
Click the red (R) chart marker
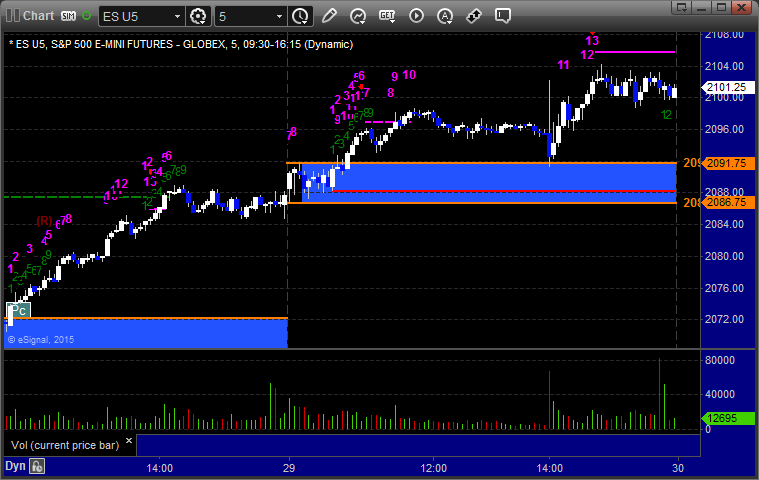point(44,221)
